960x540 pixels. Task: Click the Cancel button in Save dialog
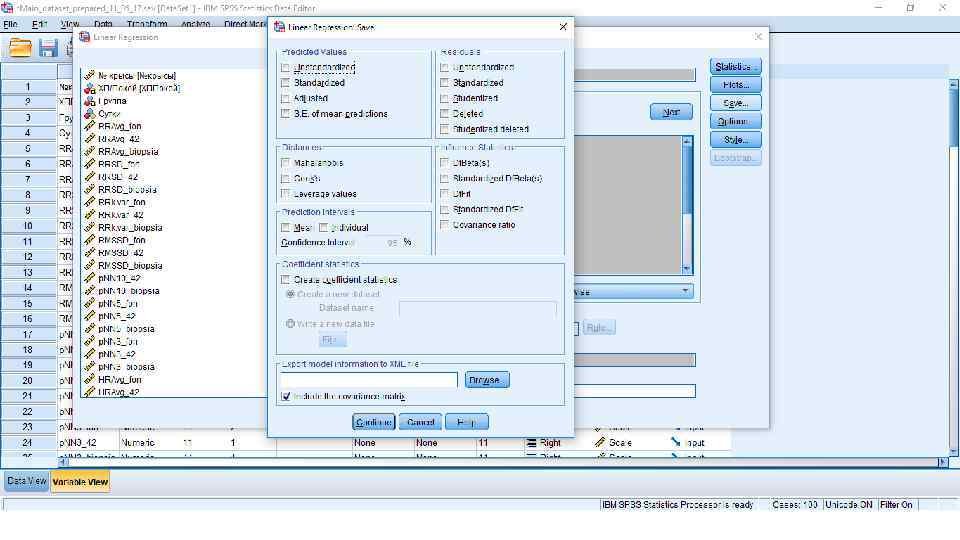pos(421,422)
